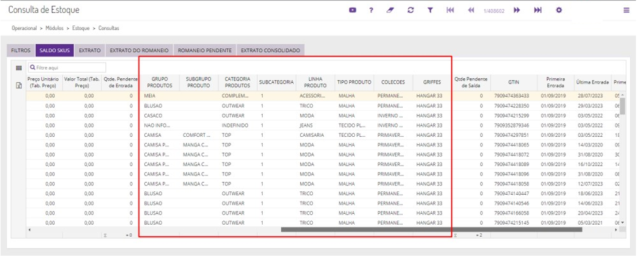Open the EXTRATO DO ROMANEIO tab
Viewport: 644px width, 262px height.
(139, 51)
